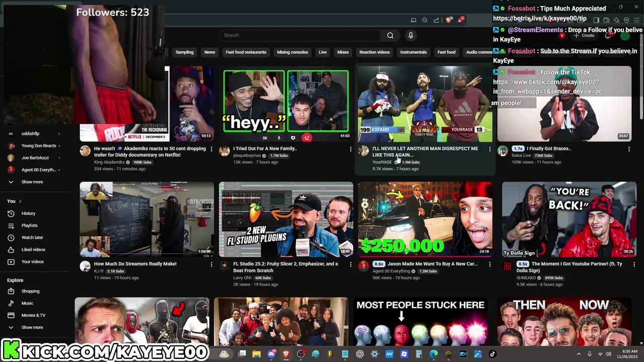Play the Most People Stuck Here thumbnail
This screenshot has height=362, width=644.
[x=420, y=322]
